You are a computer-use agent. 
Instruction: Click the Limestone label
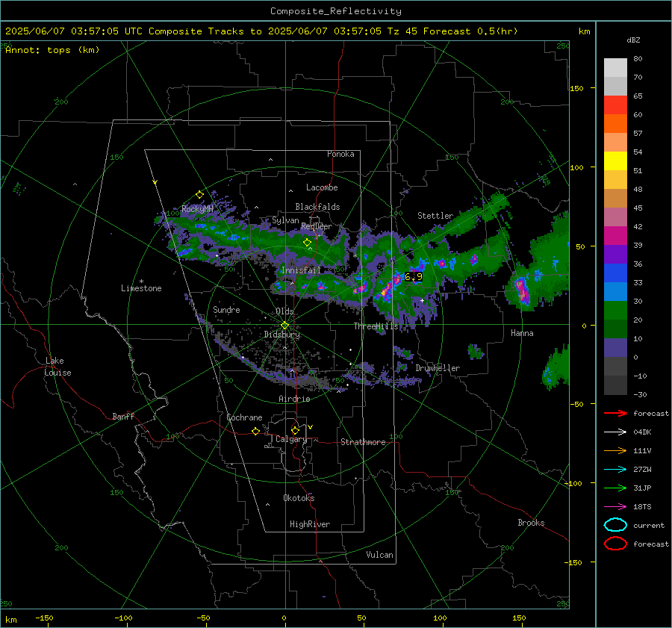141,288
